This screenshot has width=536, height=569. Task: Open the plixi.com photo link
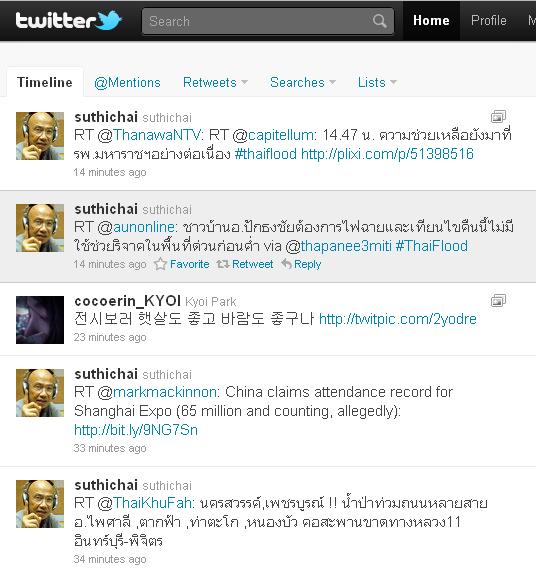[387, 154]
